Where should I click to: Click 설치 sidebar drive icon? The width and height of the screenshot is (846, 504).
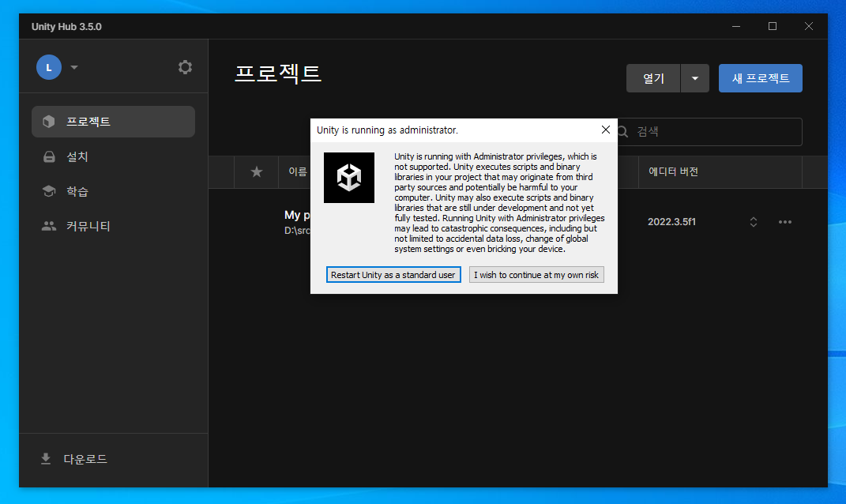[49, 156]
